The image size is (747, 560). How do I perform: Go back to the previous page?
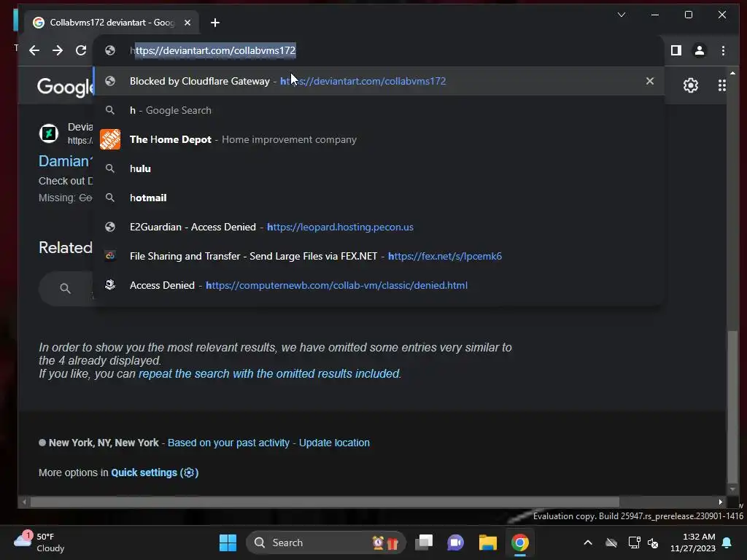(x=34, y=50)
